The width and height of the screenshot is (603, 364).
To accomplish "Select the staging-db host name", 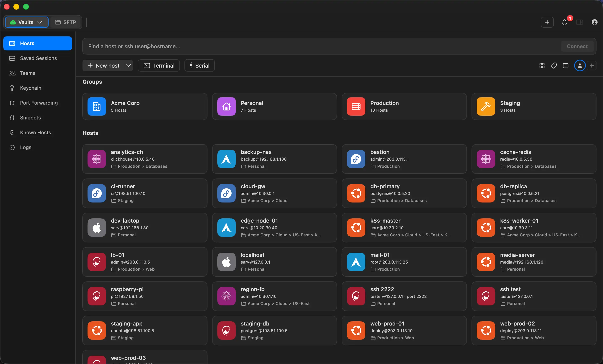I will tap(255, 323).
